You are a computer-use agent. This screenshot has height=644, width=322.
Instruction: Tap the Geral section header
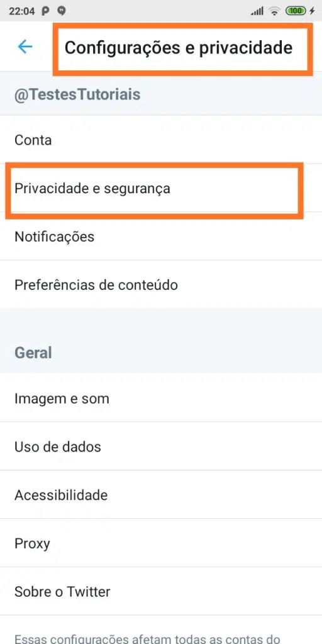[33, 352]
